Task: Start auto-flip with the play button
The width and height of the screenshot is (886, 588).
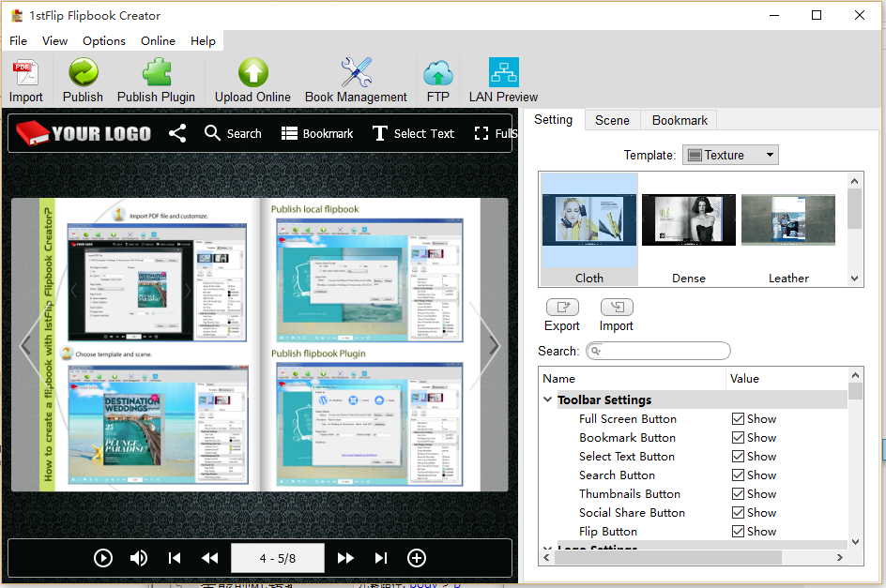Action: pyautogui.click(x=103, y=558)
